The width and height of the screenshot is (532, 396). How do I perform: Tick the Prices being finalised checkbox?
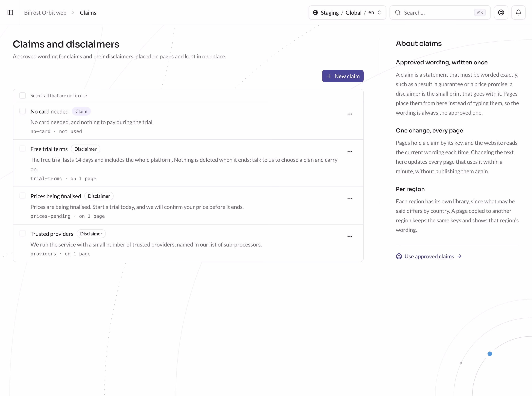tap(23, 196)
